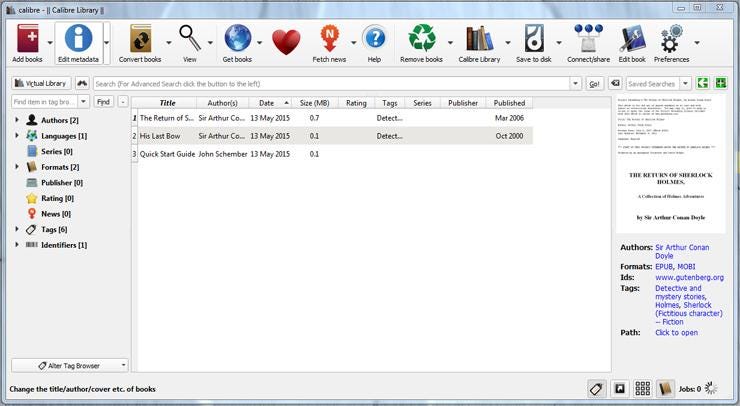Toggle the tag browser status bar icon

click(597, 389)
